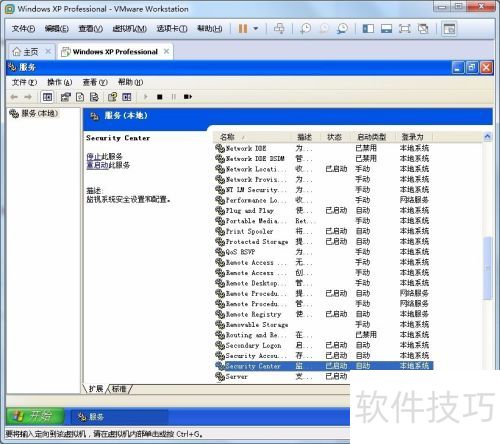Sort by 登录为 column header

pos(414,137)
